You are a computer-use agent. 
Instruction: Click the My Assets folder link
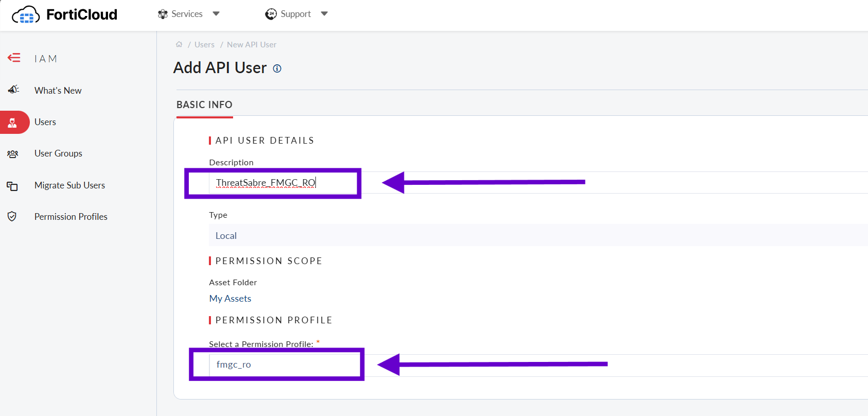pos(230,299)
